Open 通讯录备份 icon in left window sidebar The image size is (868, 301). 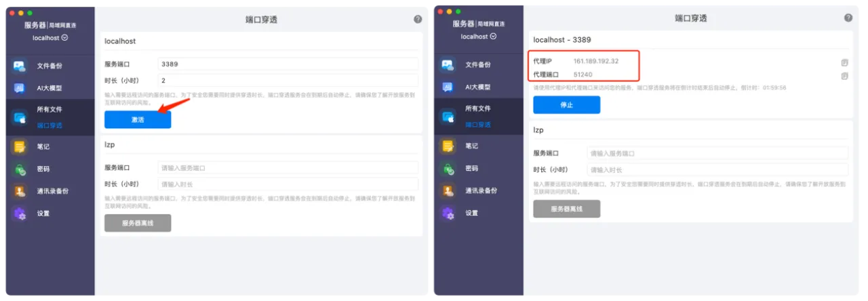tap(19, 191)
